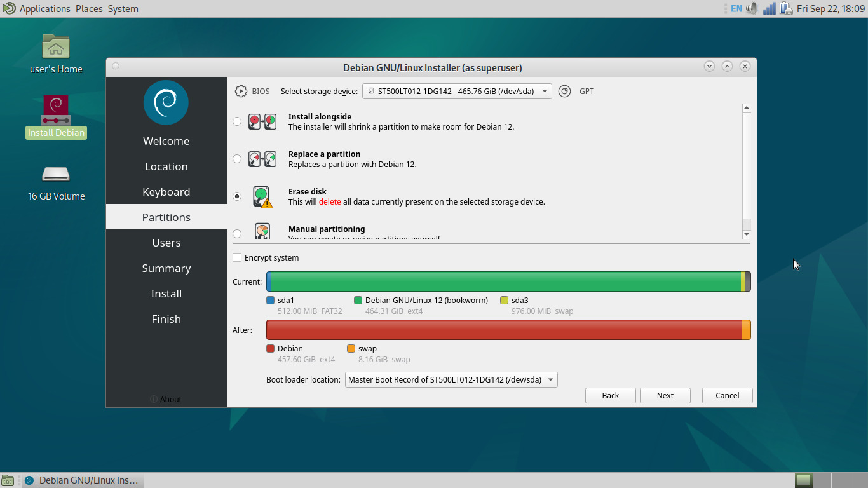Viewport: 868px width, 488px height.
Task: Click the scroll-up arrow of the options list
Action: [x=747, y=108]
